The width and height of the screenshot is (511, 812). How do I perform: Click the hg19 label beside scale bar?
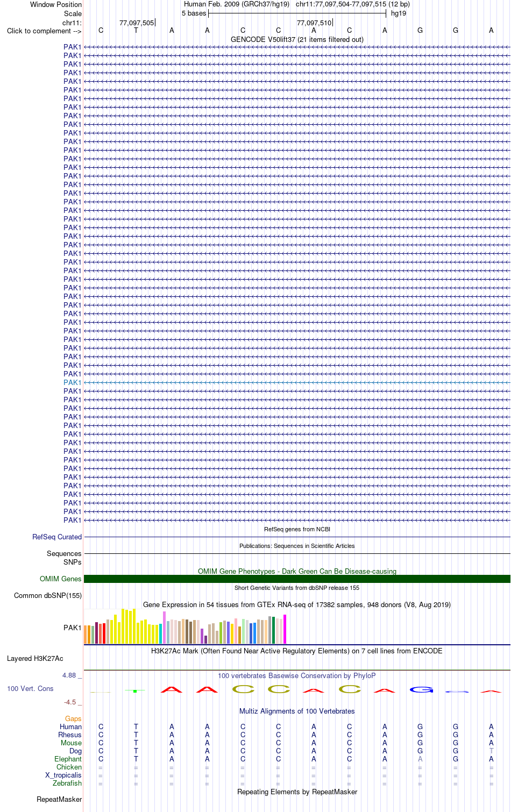point(399,13)
